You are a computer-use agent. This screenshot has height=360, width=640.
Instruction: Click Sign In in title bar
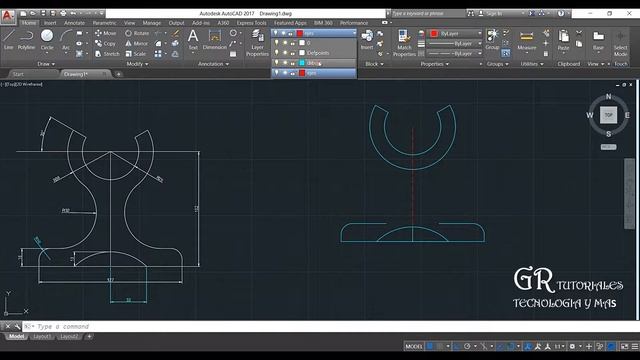[494, 13]
